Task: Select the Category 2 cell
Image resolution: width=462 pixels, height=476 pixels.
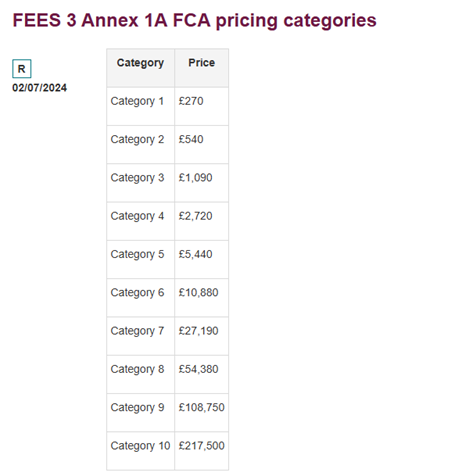Action: 140,145
